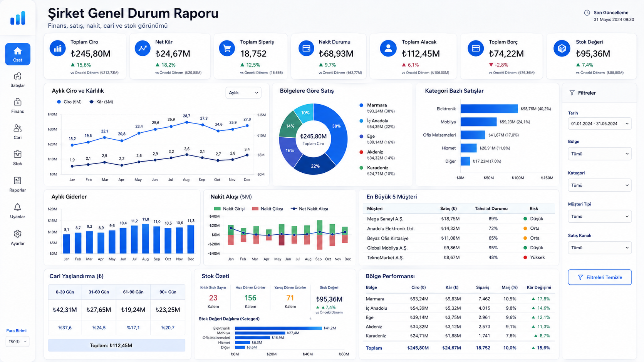
Task: Open the Cari sidebar page
Action: tap(18, 132)
